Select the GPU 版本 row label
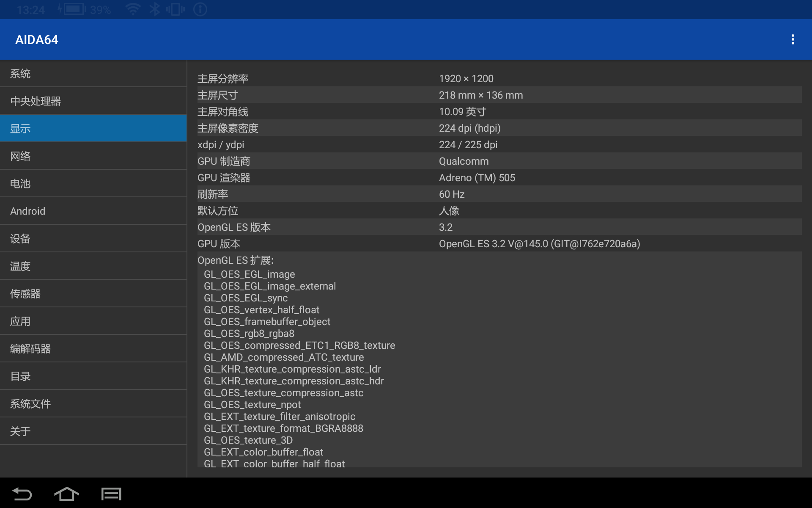The width and height of the screenshot is (812, 508). (x=219, y=244)
